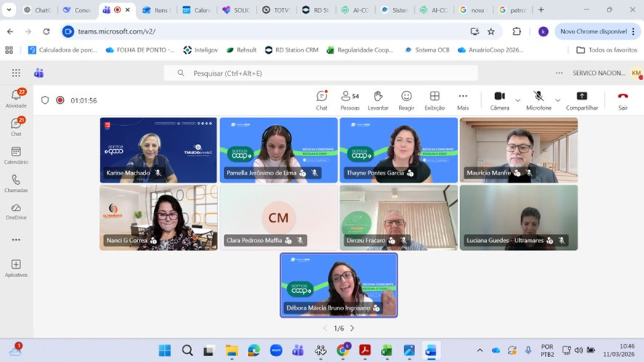This screenshot has width=644, height=362.
Task: Toggle the Câmera on or off
Action: pos(499,100)
